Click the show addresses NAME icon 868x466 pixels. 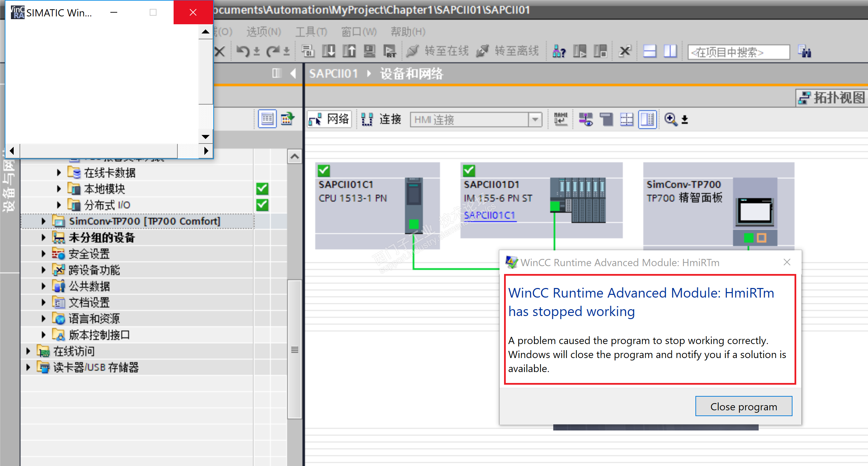point(560,120)
